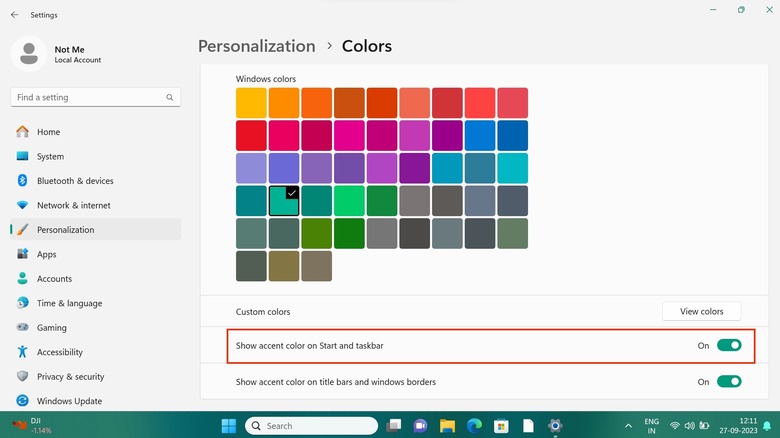Pick the yellow swatch in Windows colors
The height and width of the screenshot is (438, 780).
[x=251, y=103]
